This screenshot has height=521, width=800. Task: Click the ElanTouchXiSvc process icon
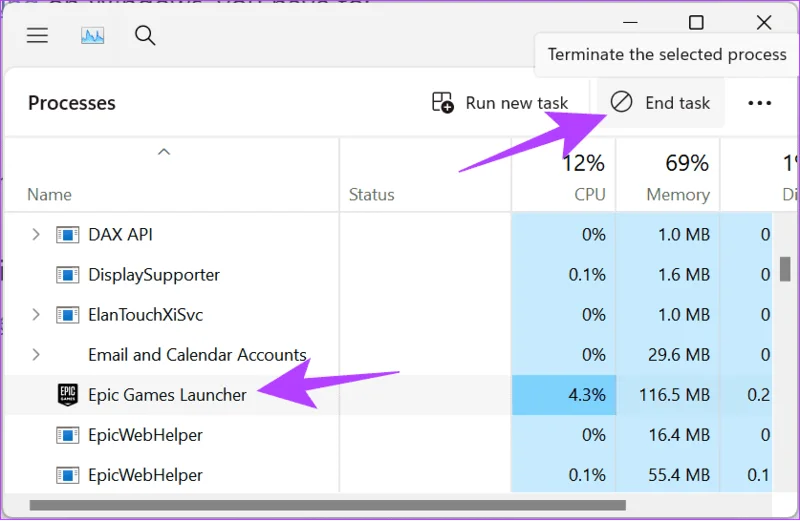(67, 315)
